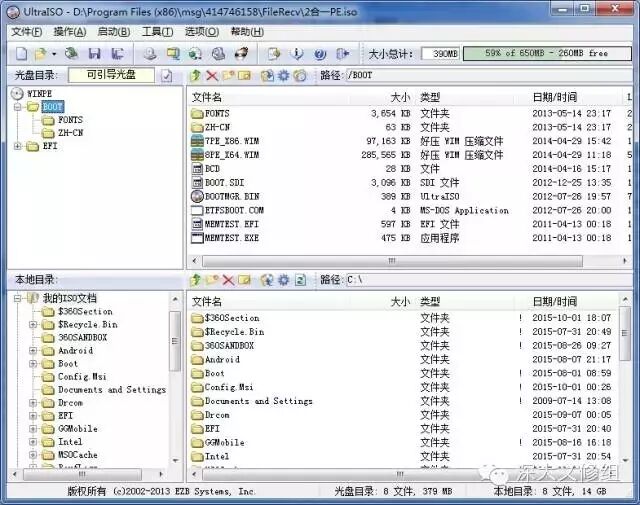Click the Extract icon in disc toolbar
Screen dimensions: 640x505
point(267,75)
